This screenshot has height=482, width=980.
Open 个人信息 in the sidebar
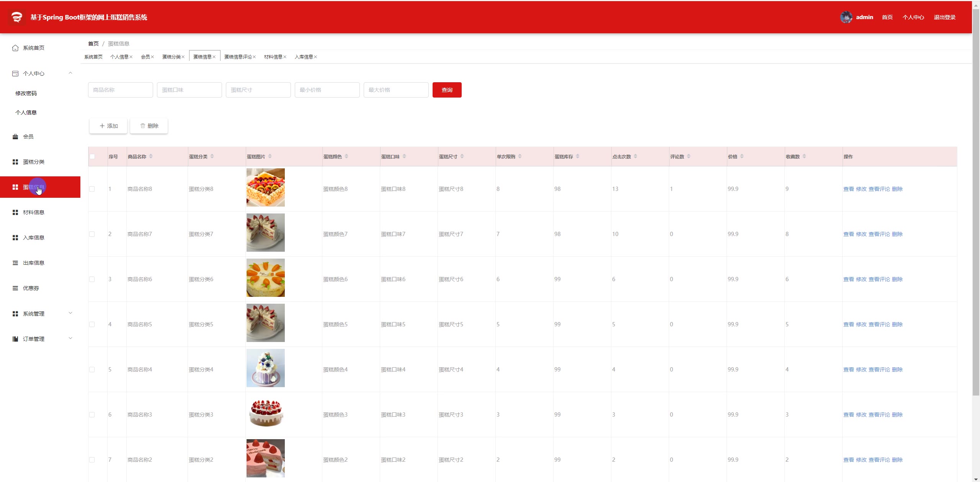click(26, 112)
